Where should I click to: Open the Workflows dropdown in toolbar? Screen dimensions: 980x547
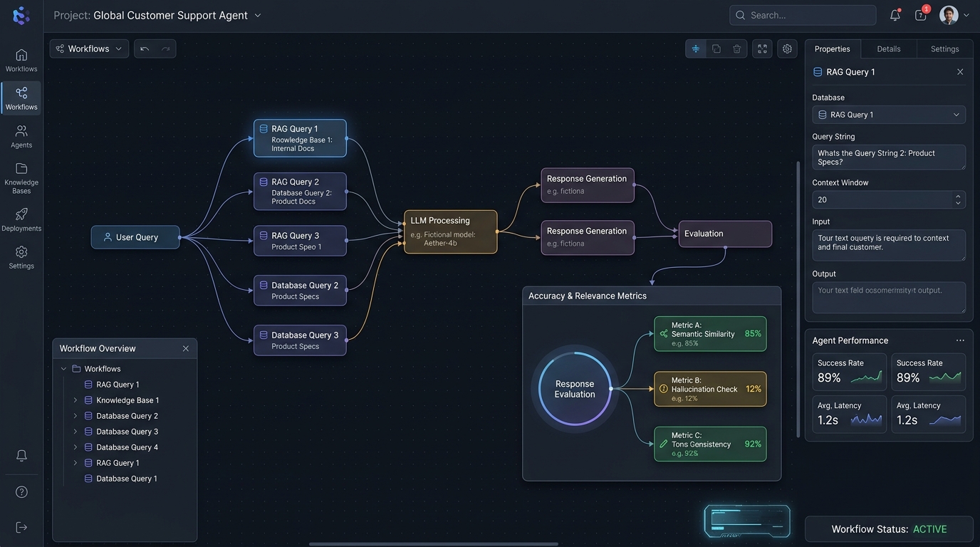tap(89, 48)
